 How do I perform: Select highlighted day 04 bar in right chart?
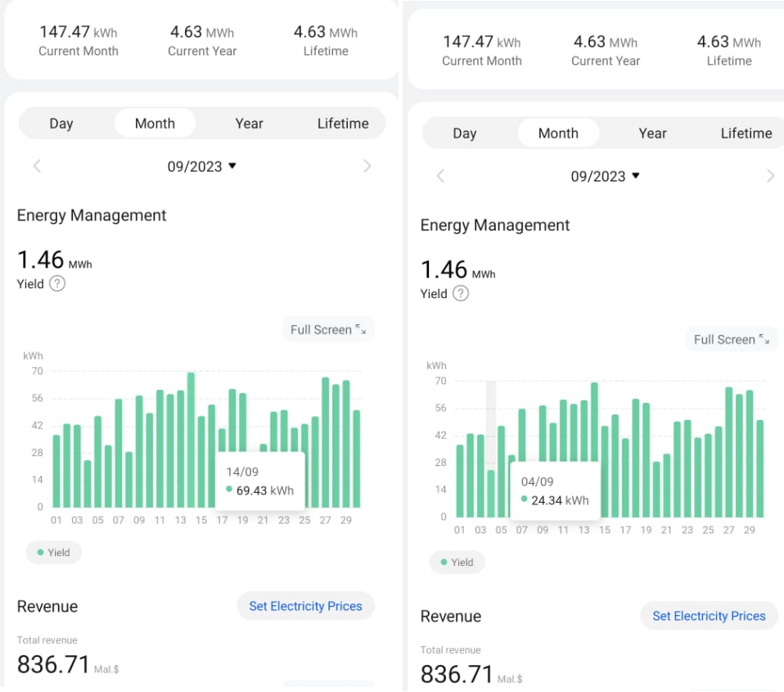pyautogui.click(x=491, y=493)
